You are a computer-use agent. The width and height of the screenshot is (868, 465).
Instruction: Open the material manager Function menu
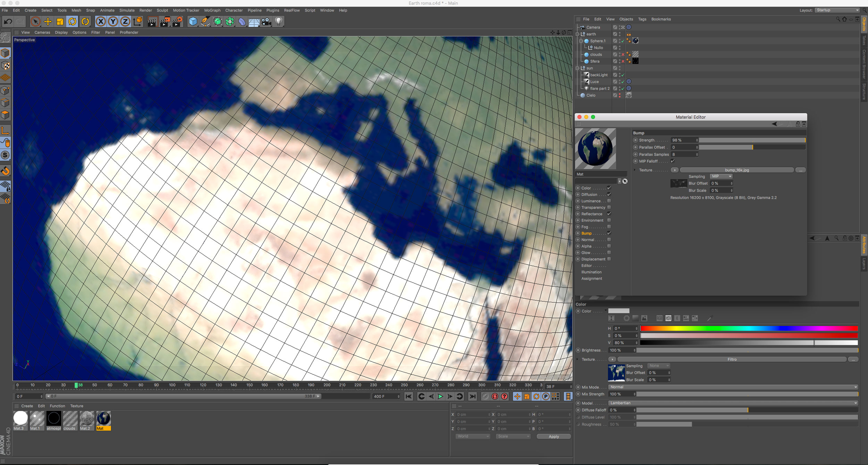point(57,406)
